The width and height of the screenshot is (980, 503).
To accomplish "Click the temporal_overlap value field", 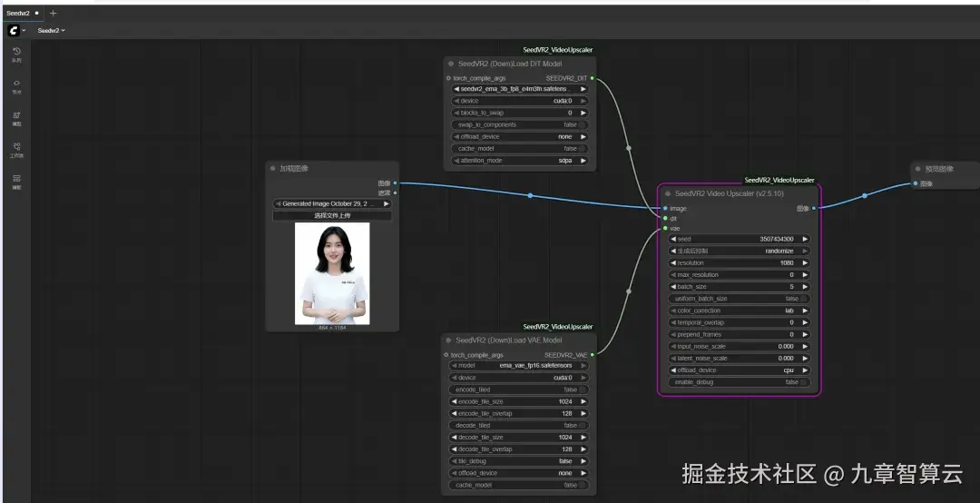I will pos(740,322).
